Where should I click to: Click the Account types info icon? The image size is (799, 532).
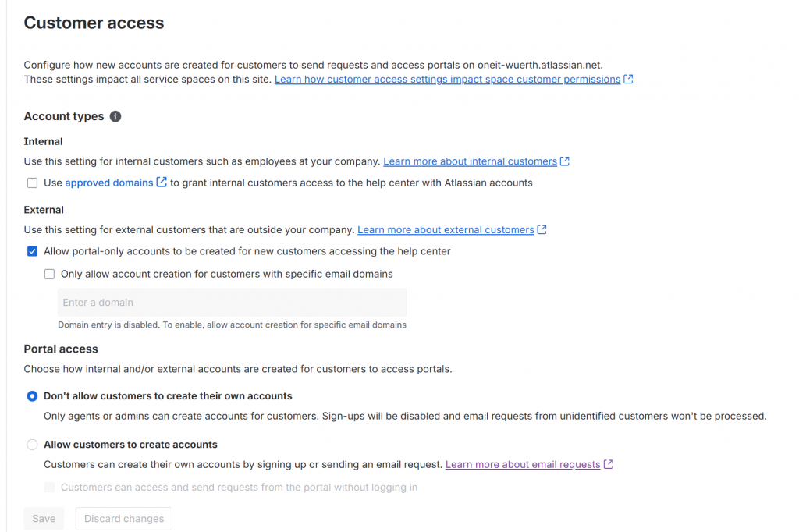coord(115,116)
